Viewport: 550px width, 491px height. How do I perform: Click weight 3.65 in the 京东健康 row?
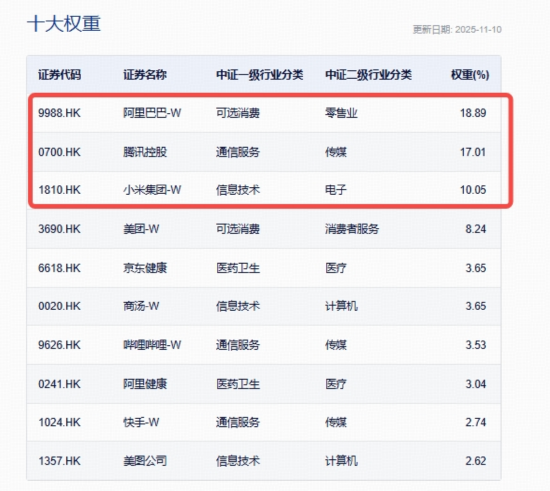[476, 268]
